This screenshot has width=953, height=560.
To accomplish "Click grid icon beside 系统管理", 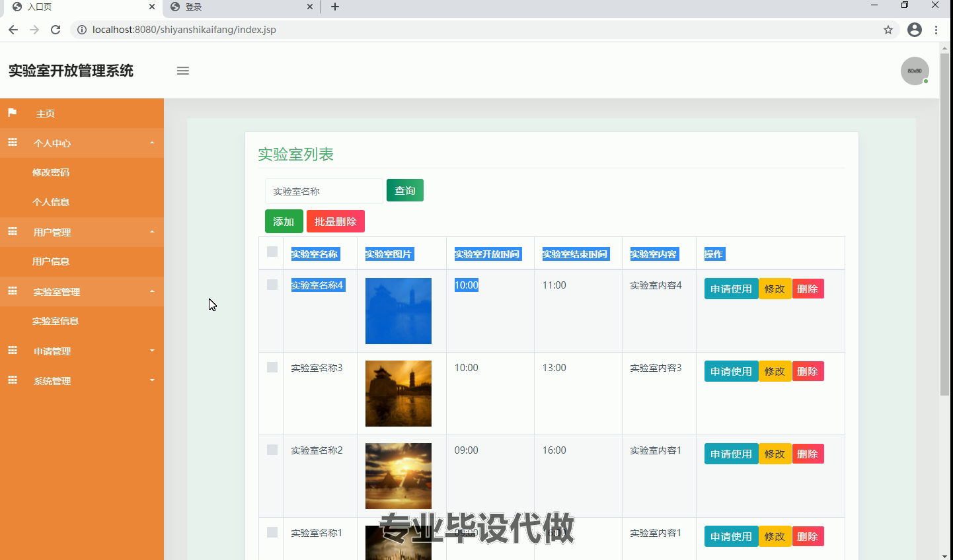I will [12, 380].
